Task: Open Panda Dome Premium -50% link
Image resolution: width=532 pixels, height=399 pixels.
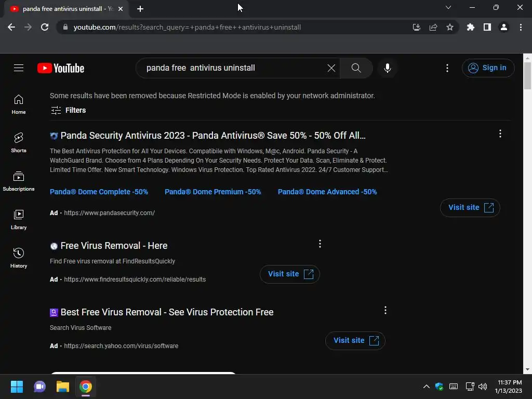Action: (x=212, y=192)
